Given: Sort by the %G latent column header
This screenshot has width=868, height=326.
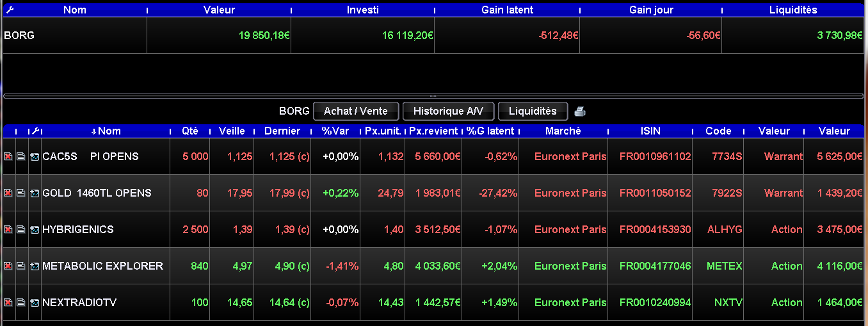Looking at the screenshot, I should coord(490,131).
